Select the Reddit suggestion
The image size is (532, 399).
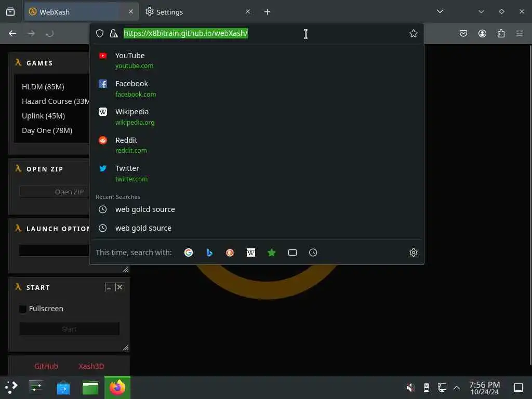[257, 145]
